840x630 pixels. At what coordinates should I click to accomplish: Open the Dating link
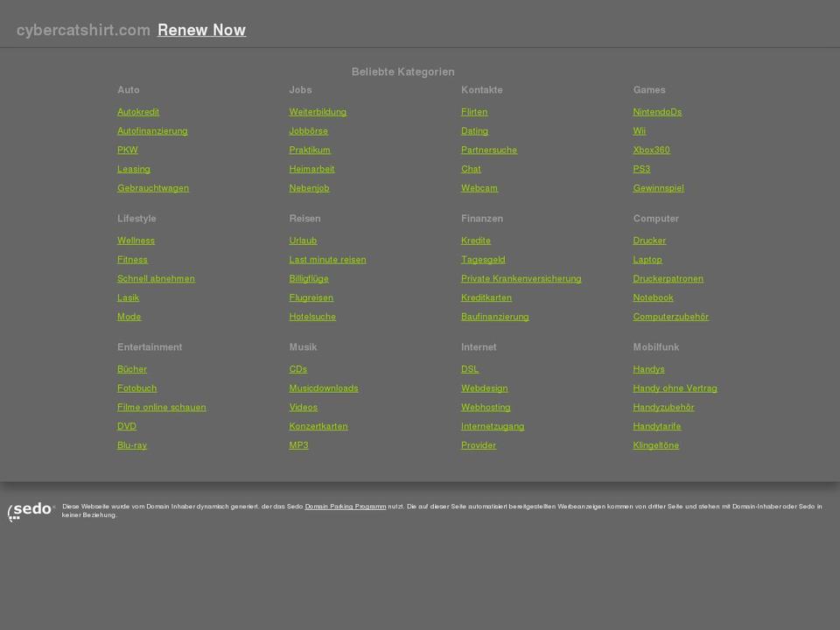coord(474,130)
